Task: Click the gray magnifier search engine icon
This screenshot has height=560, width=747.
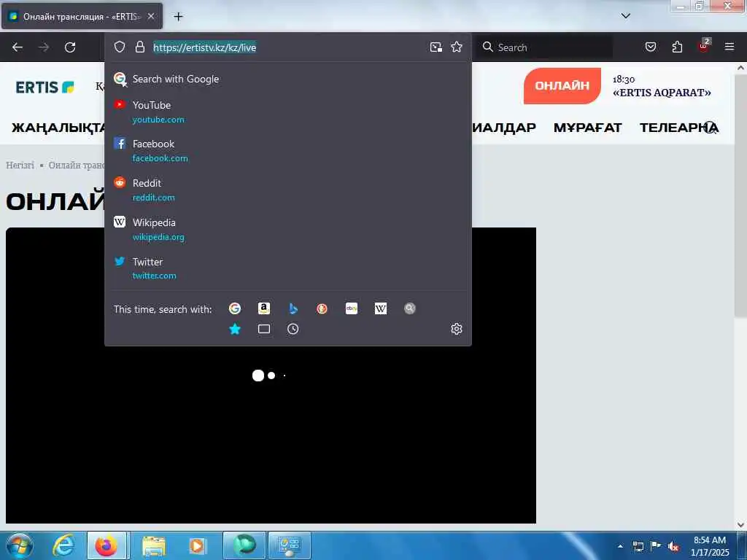Action: (410, 308)
